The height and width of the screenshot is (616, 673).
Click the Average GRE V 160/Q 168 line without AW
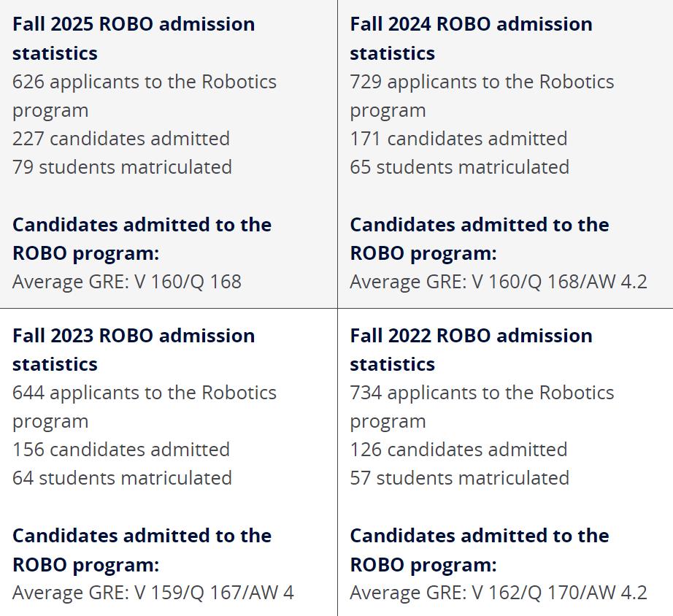(x=127, y=282)
